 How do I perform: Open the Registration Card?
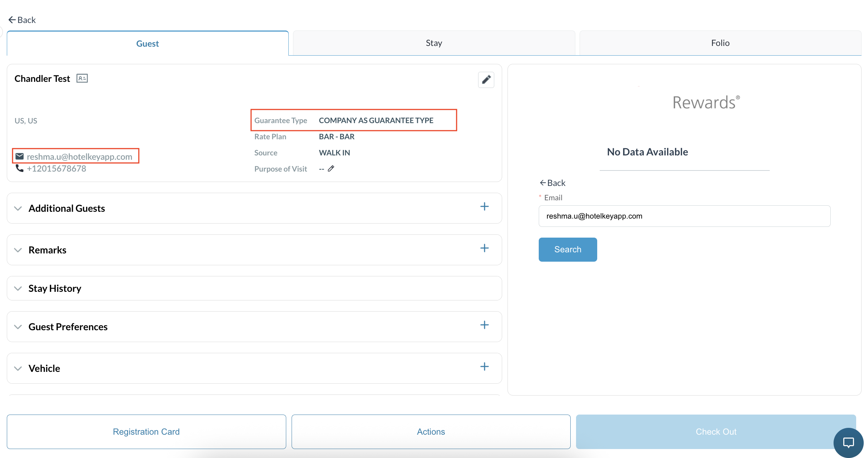[x=146, y=432]
